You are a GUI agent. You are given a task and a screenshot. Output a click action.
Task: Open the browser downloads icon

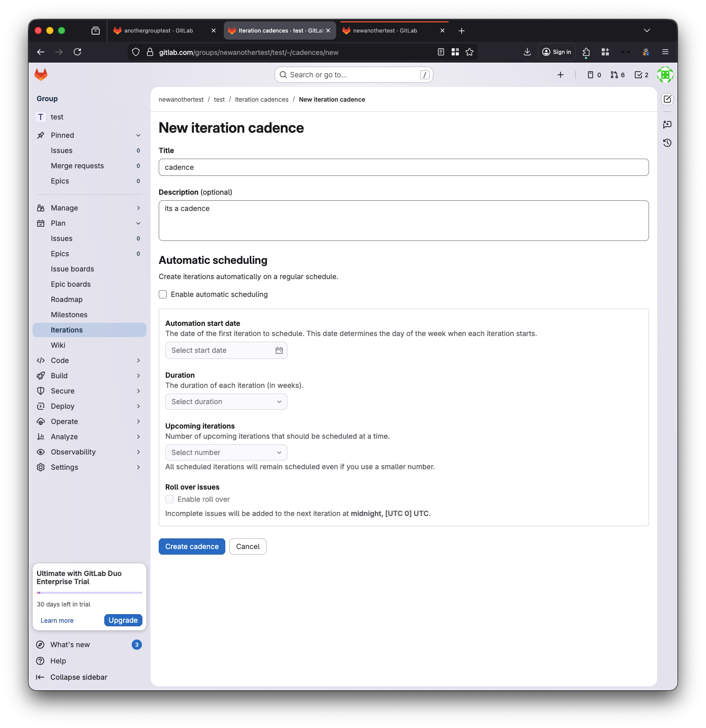pyautogui.click(x=527, y=52)
